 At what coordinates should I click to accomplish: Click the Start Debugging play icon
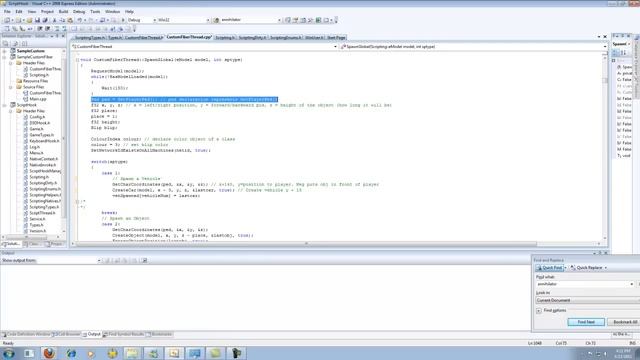click(x=123, y=20)
